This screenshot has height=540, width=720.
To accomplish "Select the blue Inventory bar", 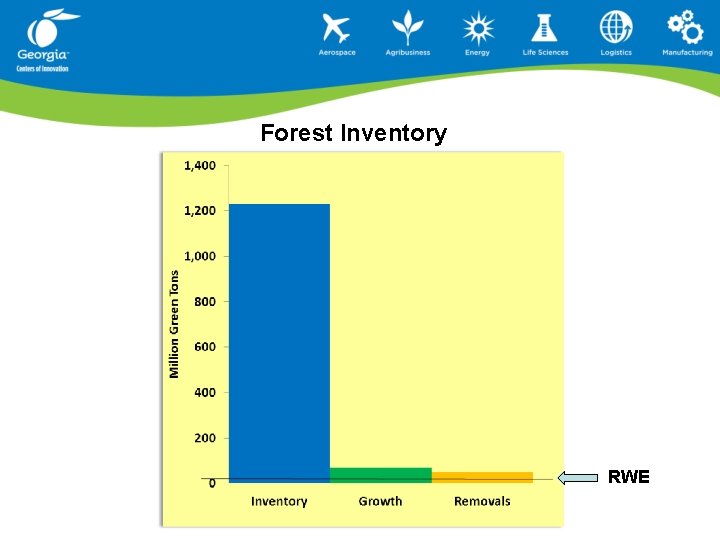I will tap(279, 343).
